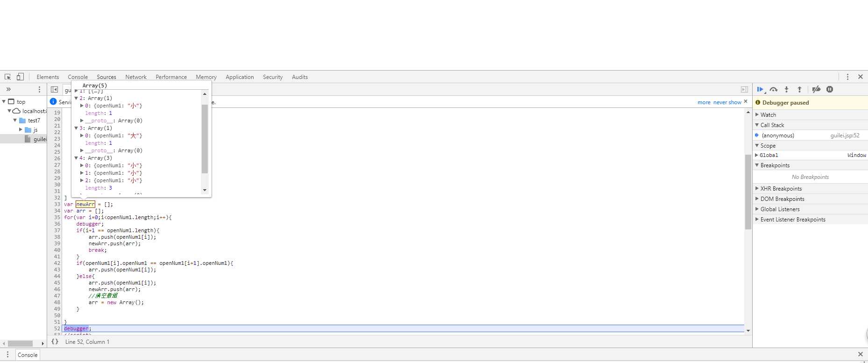This screenshot has height=363, width=868.
Task: Dismiss the service worker info bar
Action: pyautogui.click(x=746, y=102)
